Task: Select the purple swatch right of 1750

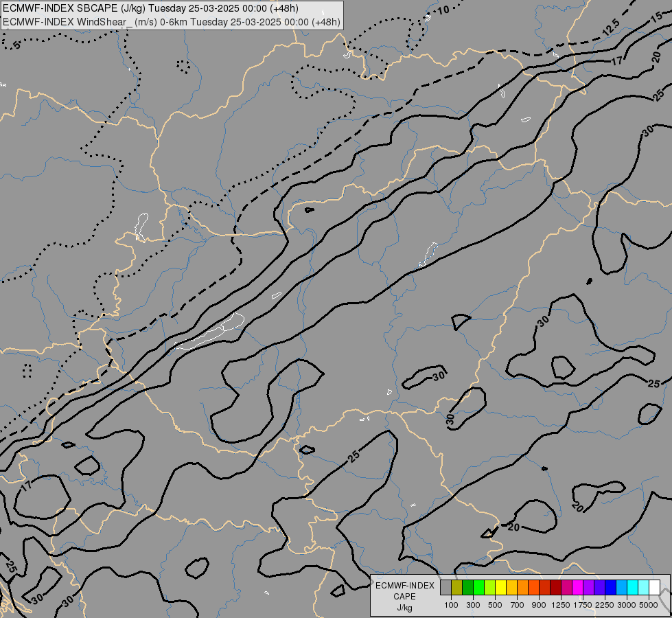Action: tap(589, 588)
